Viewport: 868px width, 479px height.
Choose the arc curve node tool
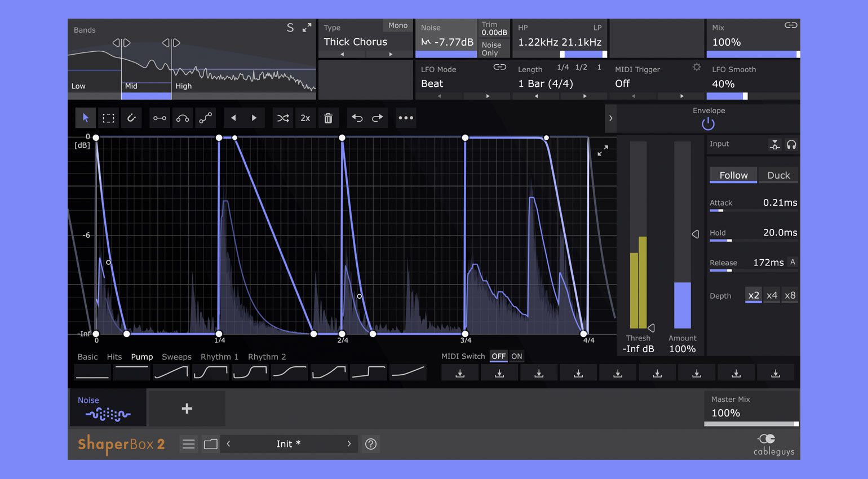[x=183, y=118]
